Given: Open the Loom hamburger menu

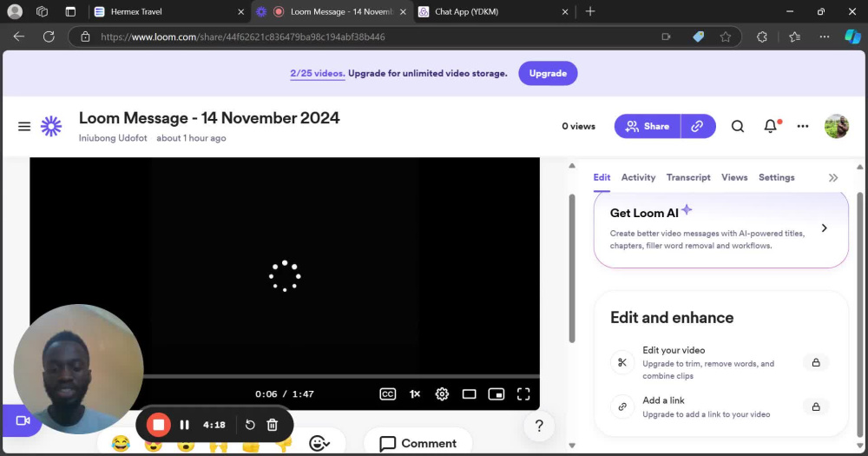Looking at the screenshot, I should 24,126.
